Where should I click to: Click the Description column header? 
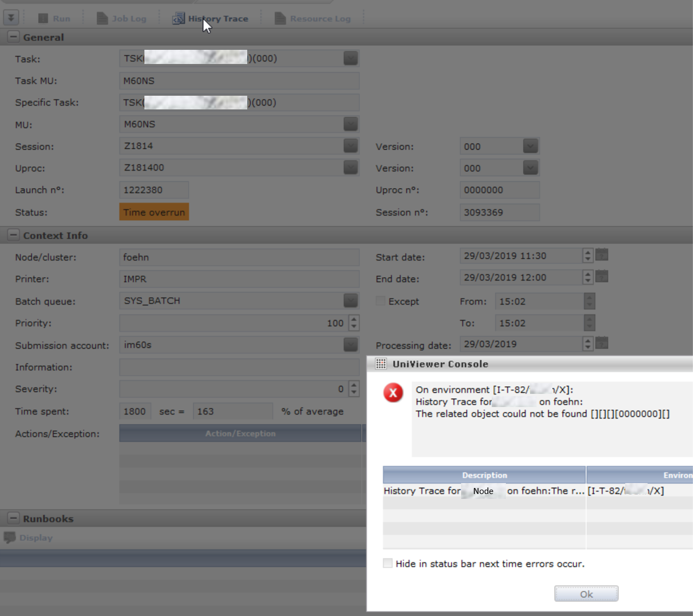[484, 475]
